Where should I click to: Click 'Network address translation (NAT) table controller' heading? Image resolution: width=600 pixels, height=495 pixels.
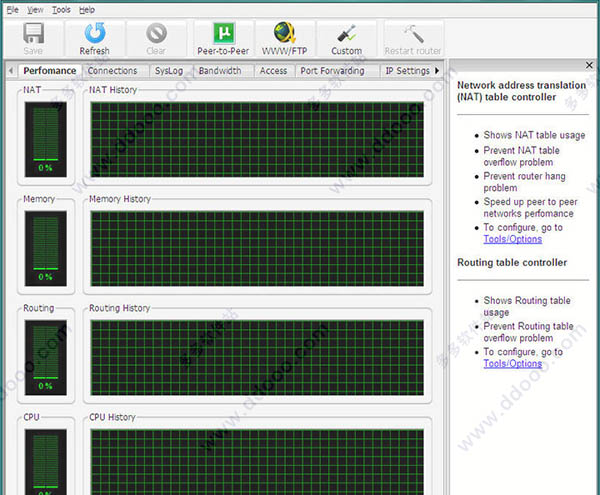(522, 91)
